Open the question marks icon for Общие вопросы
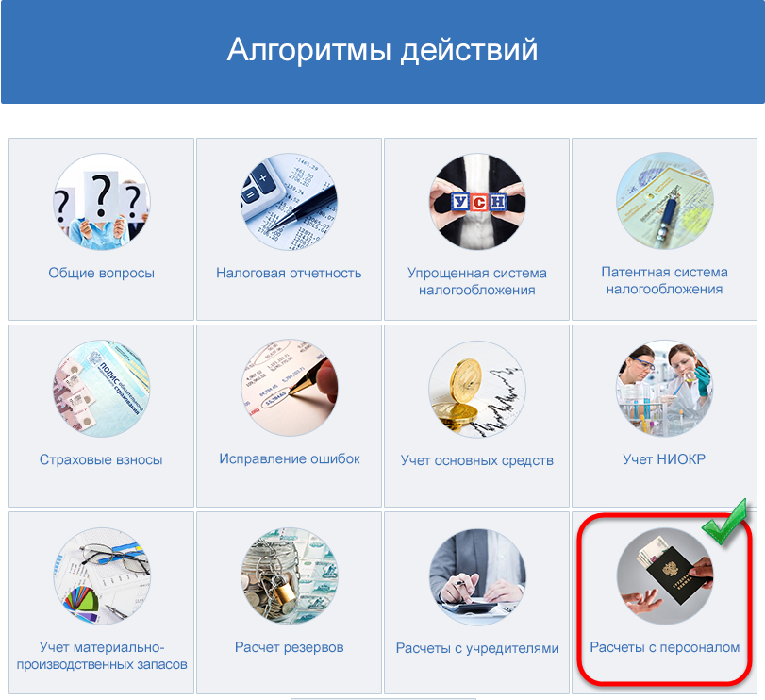This screenshot has width=765, height=700. click(102, 202)
